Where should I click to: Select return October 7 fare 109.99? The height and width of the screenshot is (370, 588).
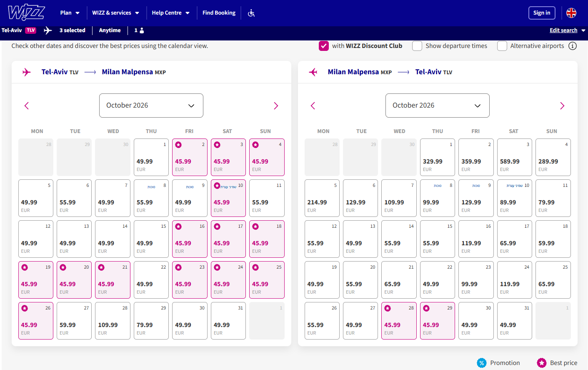399,198
